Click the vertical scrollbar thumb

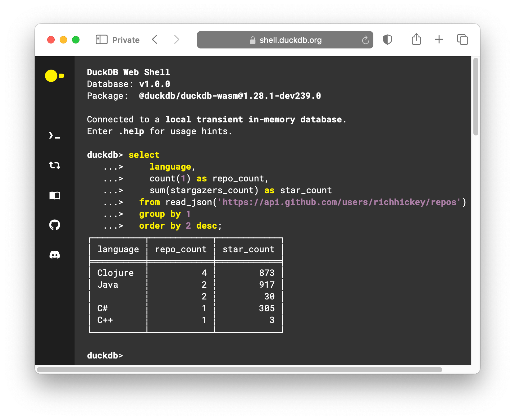(x=476, y=97)
